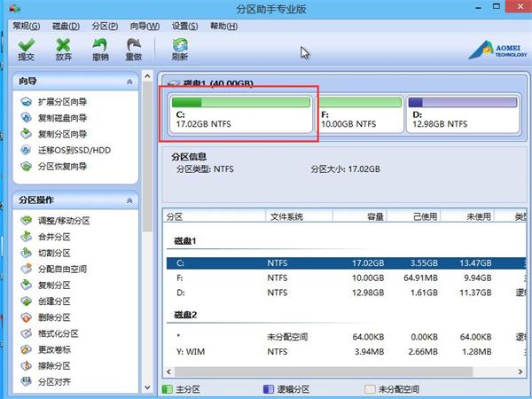Click the D: partition usage bar
The width and height of the screenshot is (532, 399).
pos(463,103)
